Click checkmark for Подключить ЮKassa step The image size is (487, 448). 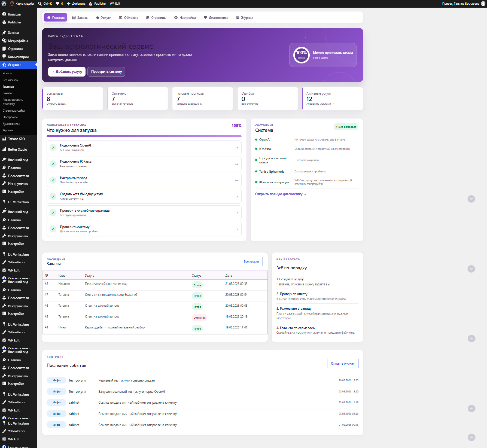click(53, 164)
